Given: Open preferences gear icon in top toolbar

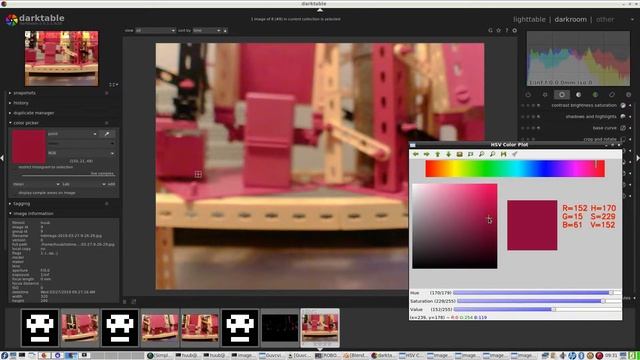Looking at the screenshot, I should (515, 30).
